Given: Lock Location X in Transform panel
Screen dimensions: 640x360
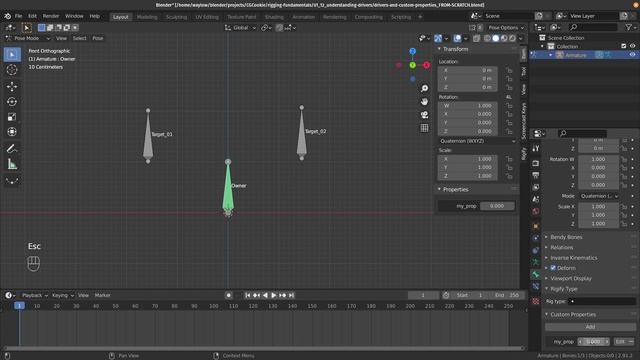Looking at the screenshot, I should click(509, 70).
